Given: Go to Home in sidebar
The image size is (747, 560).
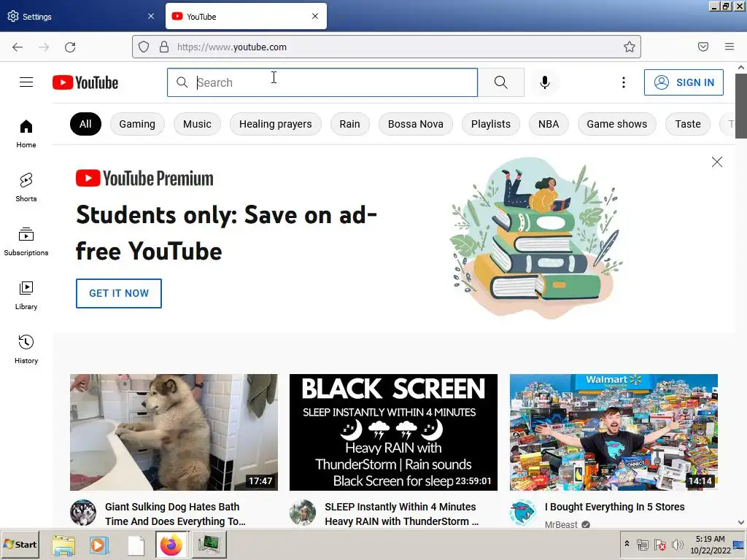Looking at the screenshot, I should click(x=26, y=134).
